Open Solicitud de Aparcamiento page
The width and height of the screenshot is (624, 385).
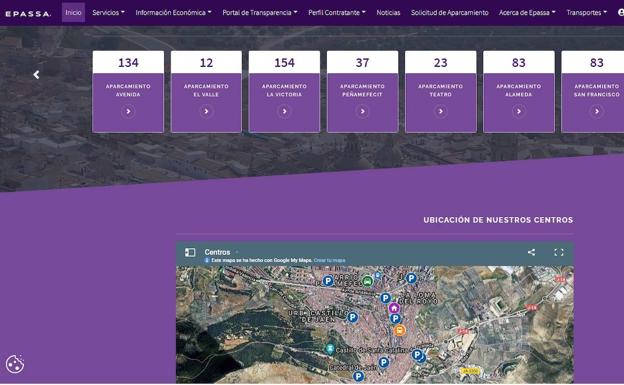pyautogui.click(x=450, y=13)
